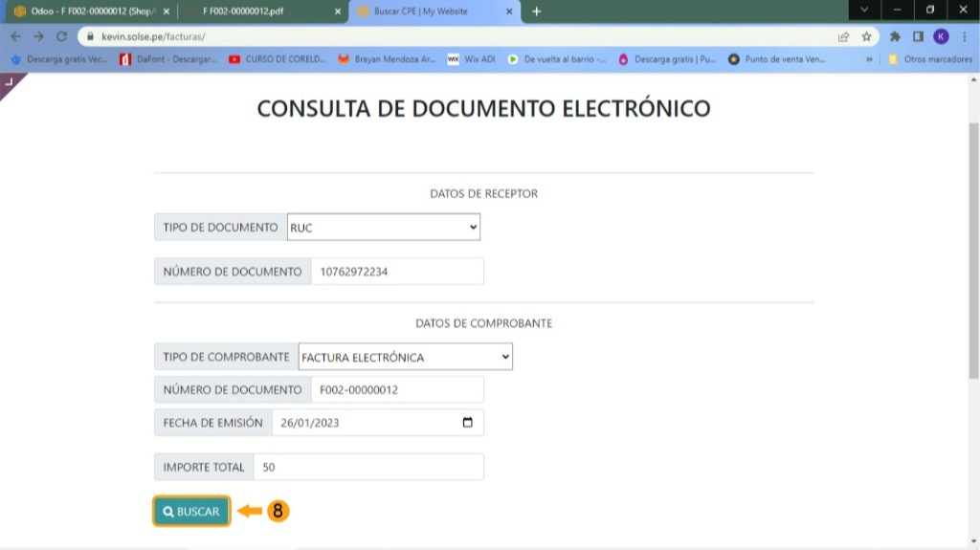The width and height of the screenshot is (980, 550).
Task: Open the browser side panel icon
Action: pos(919,36)
